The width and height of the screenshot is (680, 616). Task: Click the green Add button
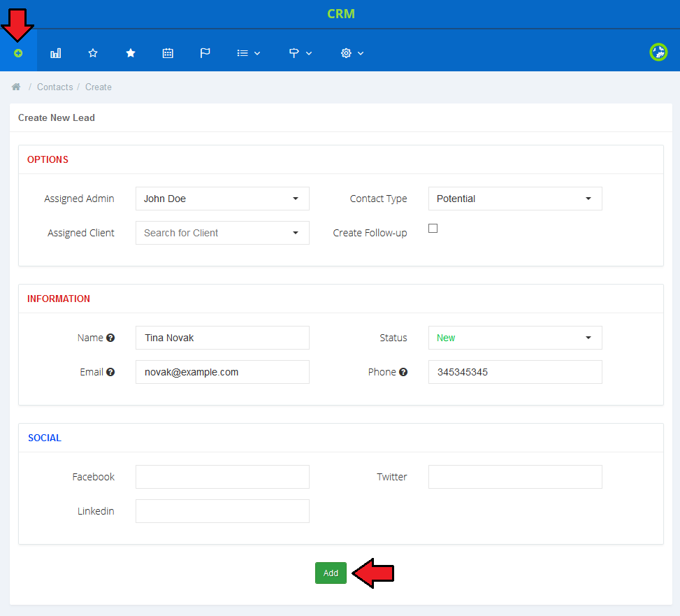click(331, 573)
